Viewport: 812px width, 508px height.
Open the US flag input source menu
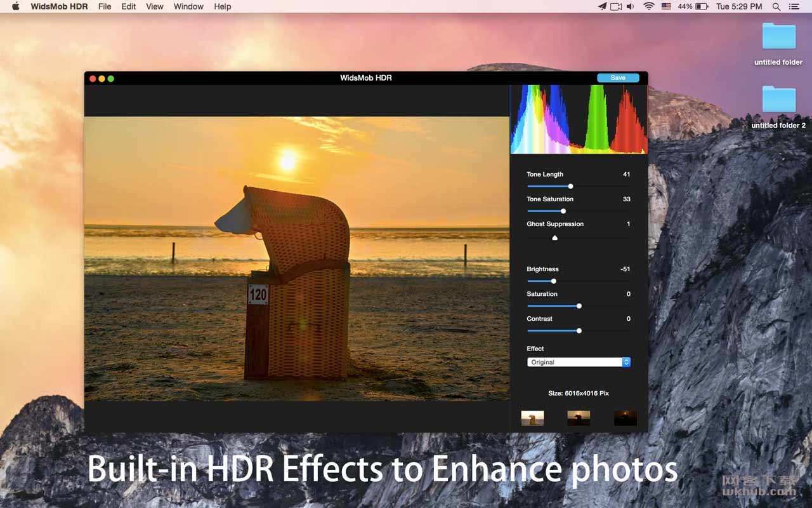(666, 6)
